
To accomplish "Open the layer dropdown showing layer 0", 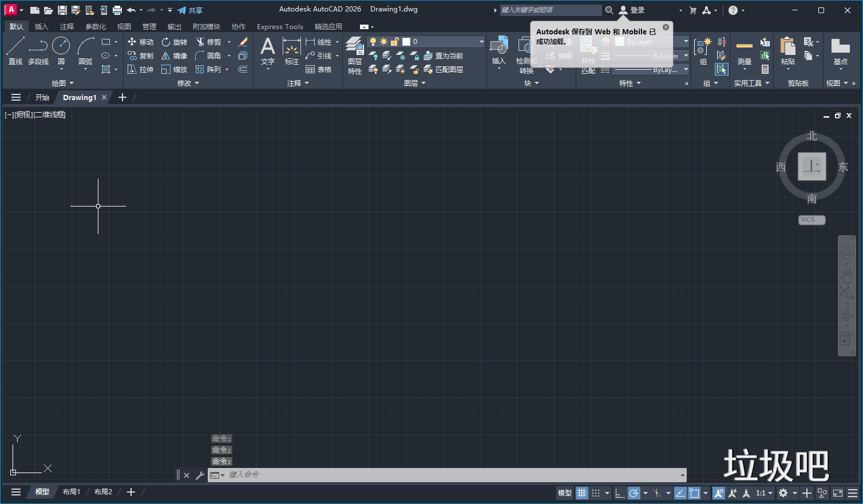I will point(482,41).
